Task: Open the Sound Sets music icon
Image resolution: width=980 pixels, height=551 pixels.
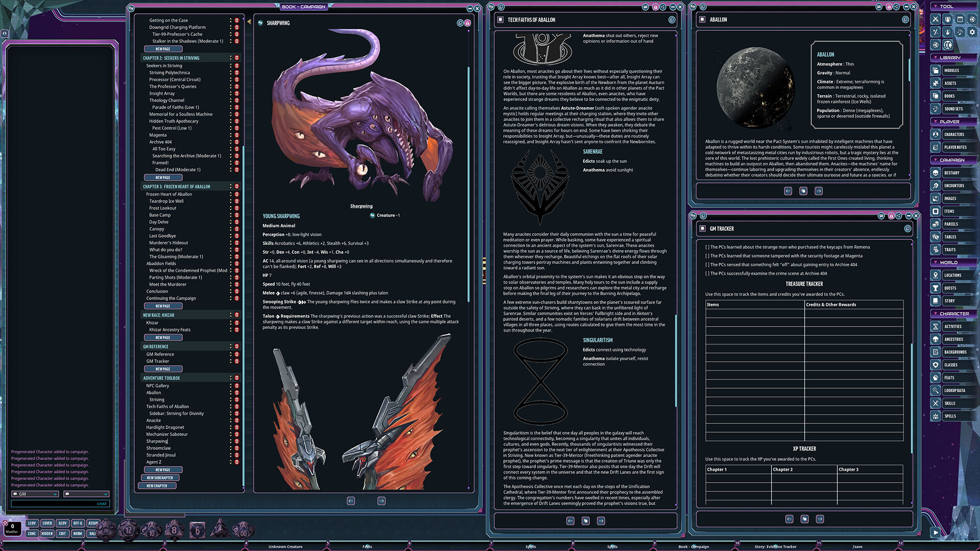Action: [936, 109]
